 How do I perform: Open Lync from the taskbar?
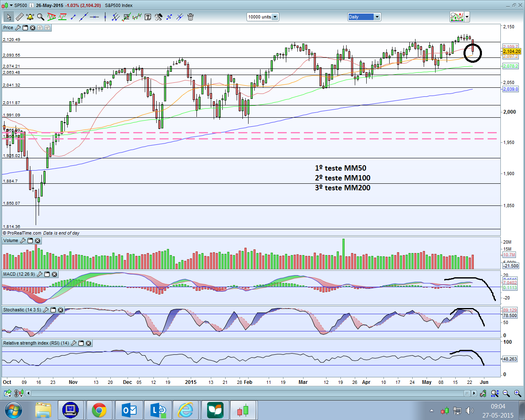click(x=158, y=410)
